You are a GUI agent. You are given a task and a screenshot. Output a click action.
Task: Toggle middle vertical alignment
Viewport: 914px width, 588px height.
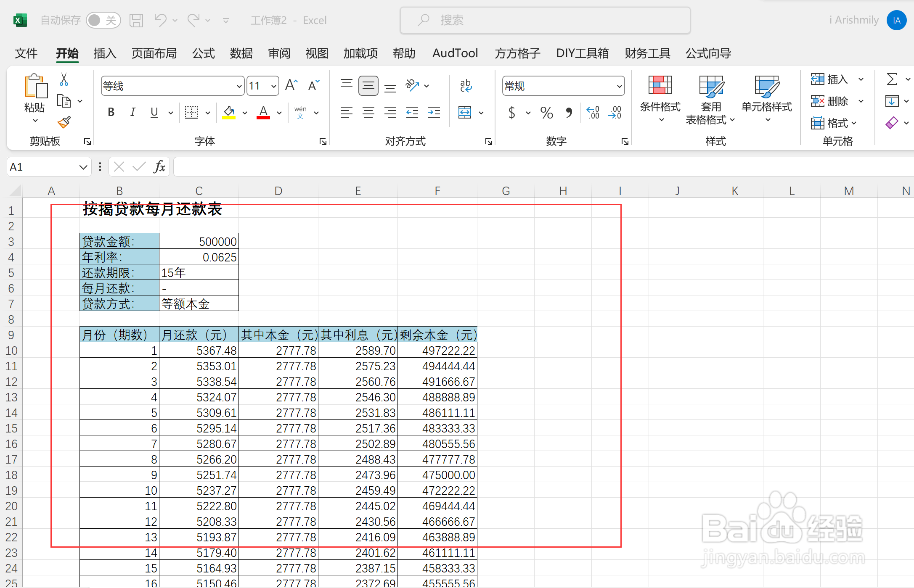tap(368, 86)
